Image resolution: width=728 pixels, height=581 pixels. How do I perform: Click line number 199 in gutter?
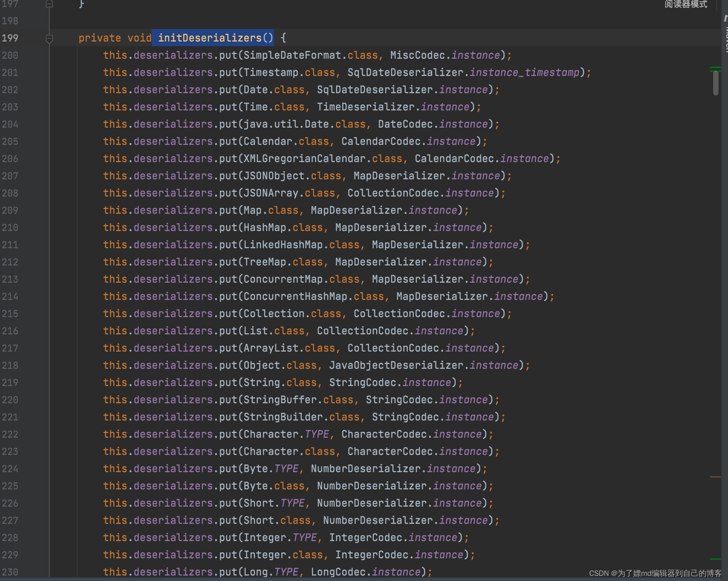tap(10, 38)
